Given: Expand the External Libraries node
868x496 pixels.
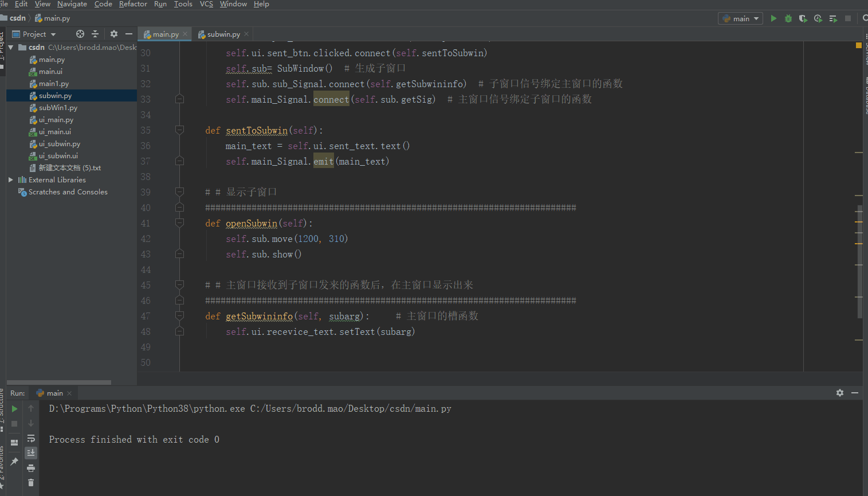Looking at the screenshot, I should [x=10, y=179].
